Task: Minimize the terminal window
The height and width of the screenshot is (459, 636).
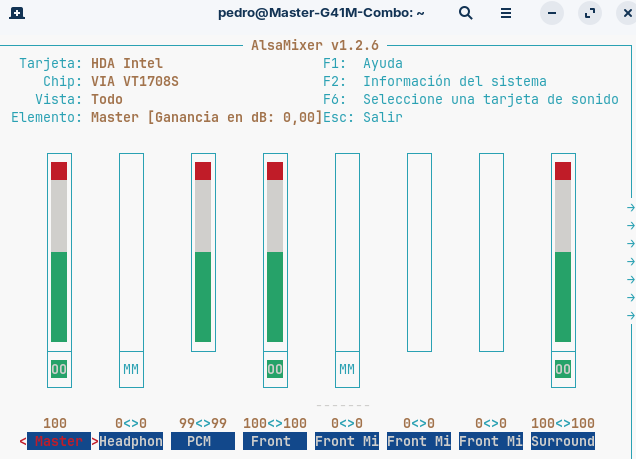Action: coord(552,13)
